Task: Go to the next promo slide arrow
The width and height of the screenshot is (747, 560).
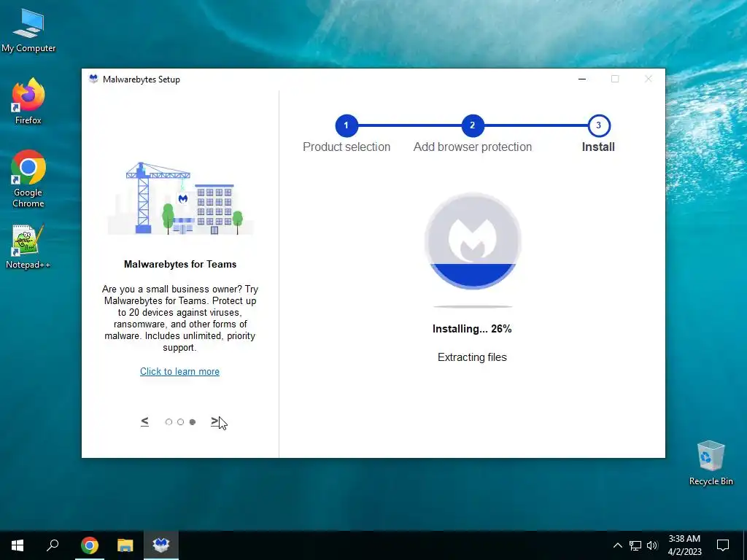Action: [215, 421]
